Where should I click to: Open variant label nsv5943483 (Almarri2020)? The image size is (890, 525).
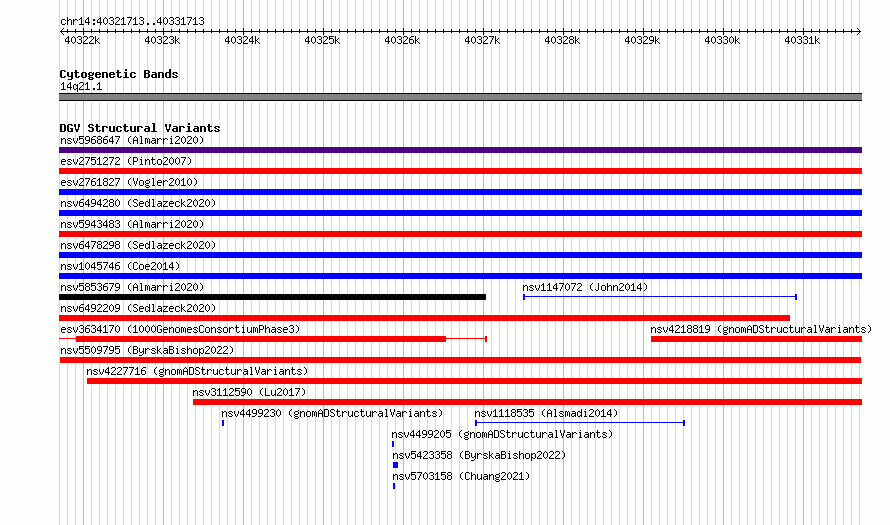coord(132,224)
